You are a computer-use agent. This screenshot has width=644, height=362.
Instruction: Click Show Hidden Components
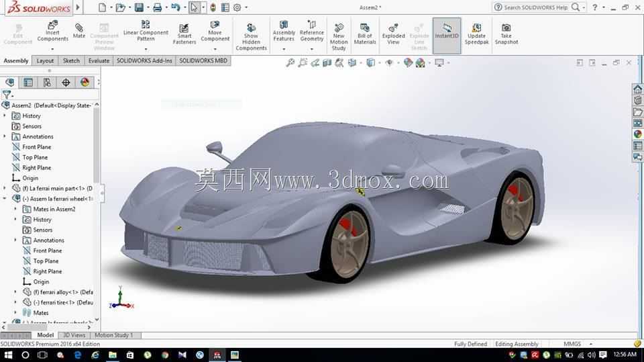pos(251,37)
